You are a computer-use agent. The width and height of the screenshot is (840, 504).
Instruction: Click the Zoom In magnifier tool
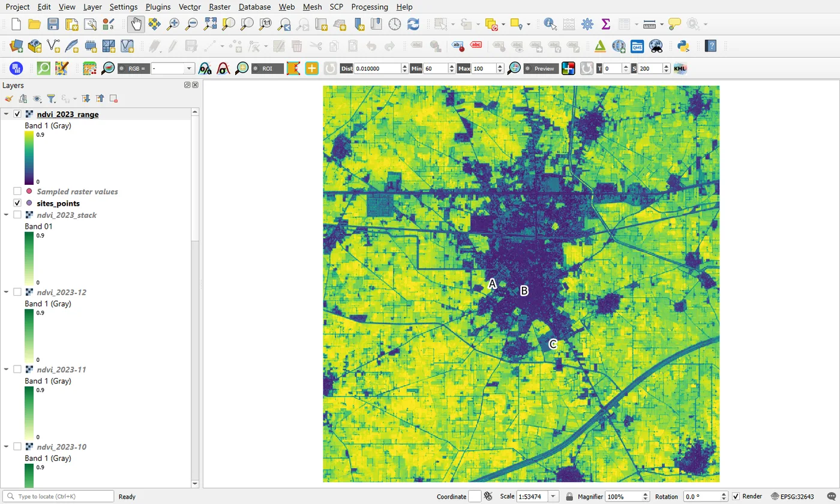(x=173, y=25)
